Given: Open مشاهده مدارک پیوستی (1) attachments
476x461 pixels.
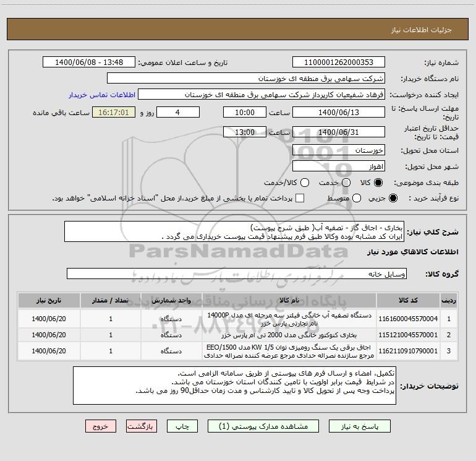Looking at the screenshot, I should [x=263, y=426].
